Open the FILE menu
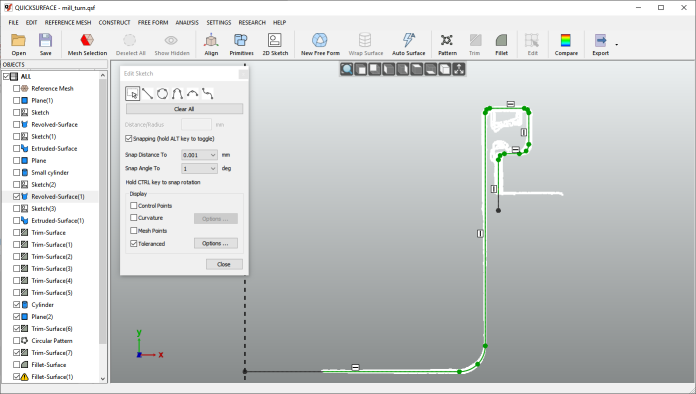Image resolution: width=696 pixels, height=394 pixels. click(13, 22)
